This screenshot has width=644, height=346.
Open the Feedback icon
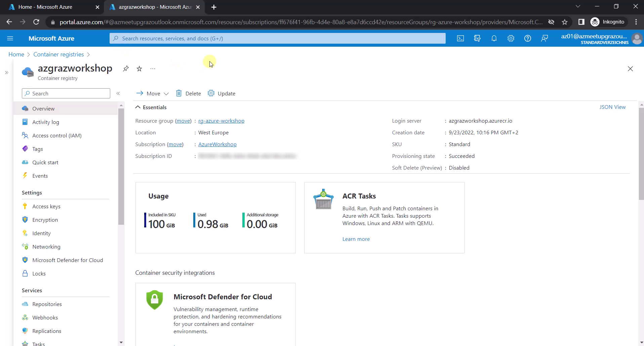(545, 39)
